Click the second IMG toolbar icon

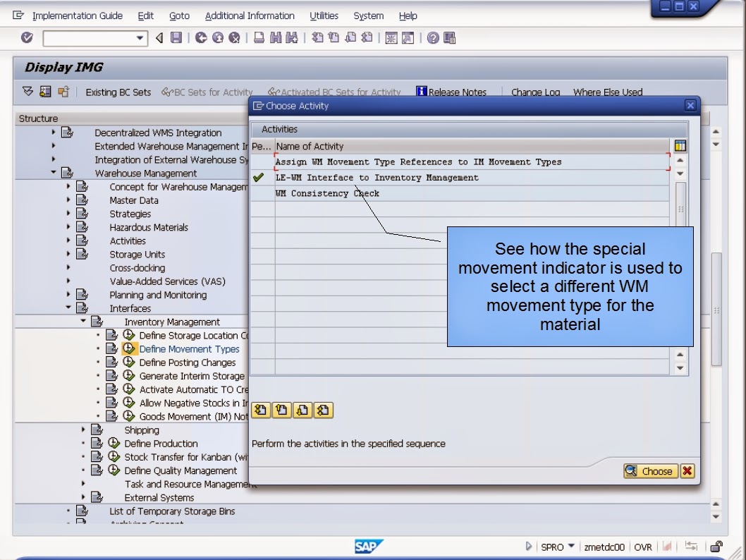(x=45, y=92)
